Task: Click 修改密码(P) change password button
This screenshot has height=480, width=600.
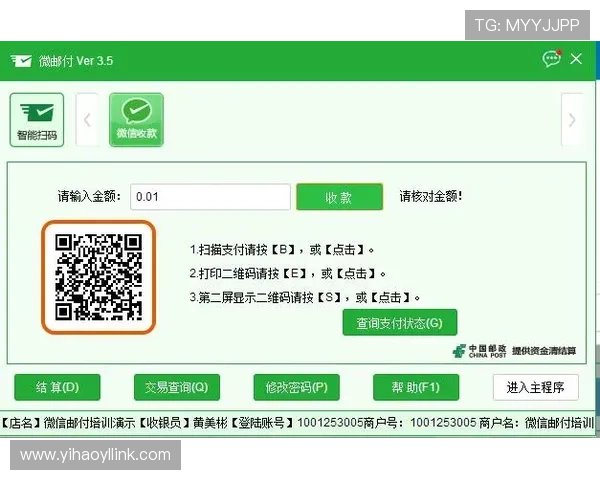Action: click(x=297, y=387)
